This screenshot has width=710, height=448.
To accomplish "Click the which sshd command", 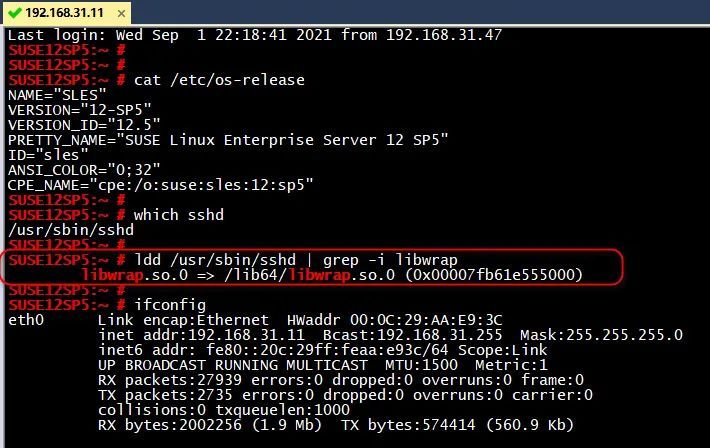I will pos(179,215).
